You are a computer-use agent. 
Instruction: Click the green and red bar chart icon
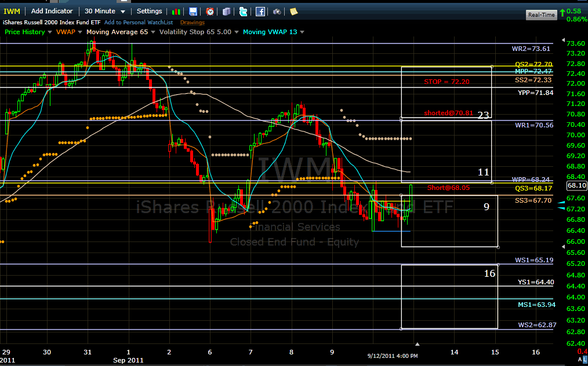(x=176, y=12)
